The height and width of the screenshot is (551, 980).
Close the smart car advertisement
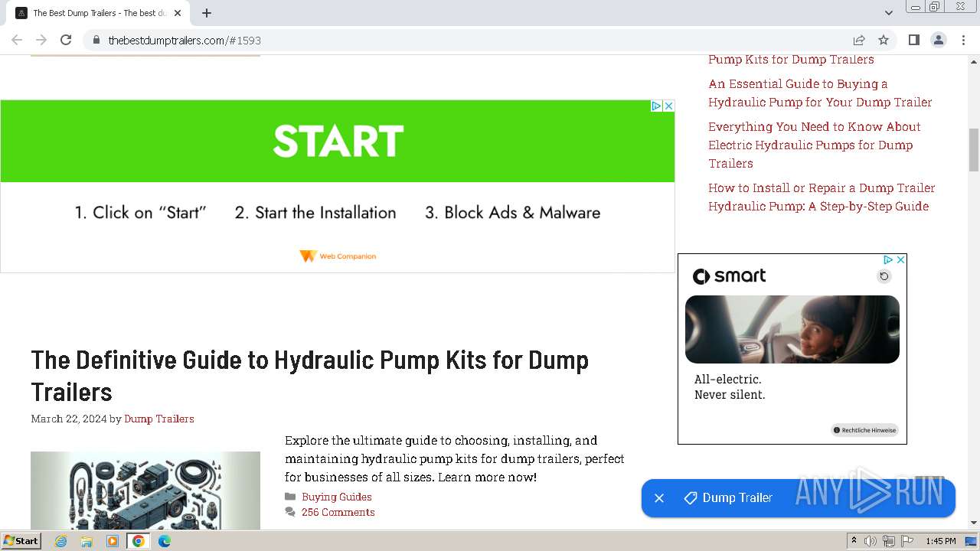(900, 260)
